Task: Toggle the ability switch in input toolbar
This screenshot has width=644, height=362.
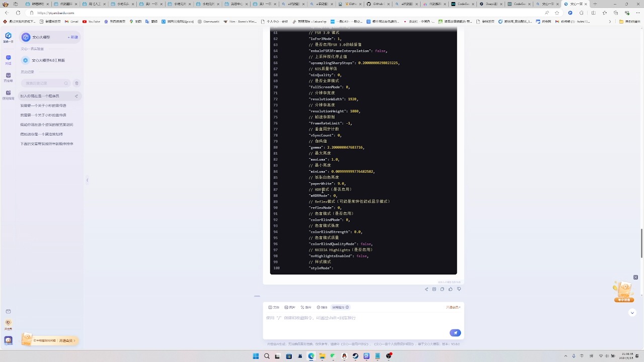Action: pyautogui.click(x=340, y=307)
